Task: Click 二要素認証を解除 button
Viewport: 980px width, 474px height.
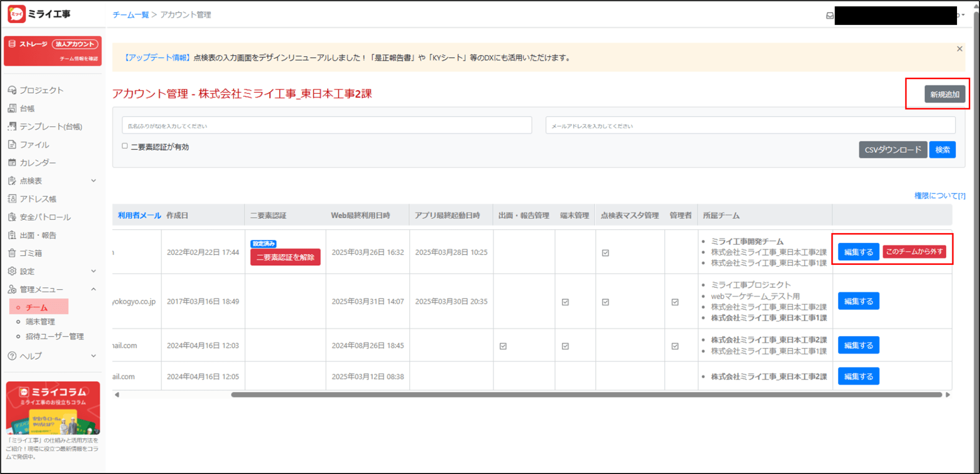Action: pyautogui.click(x=285, y=257)
